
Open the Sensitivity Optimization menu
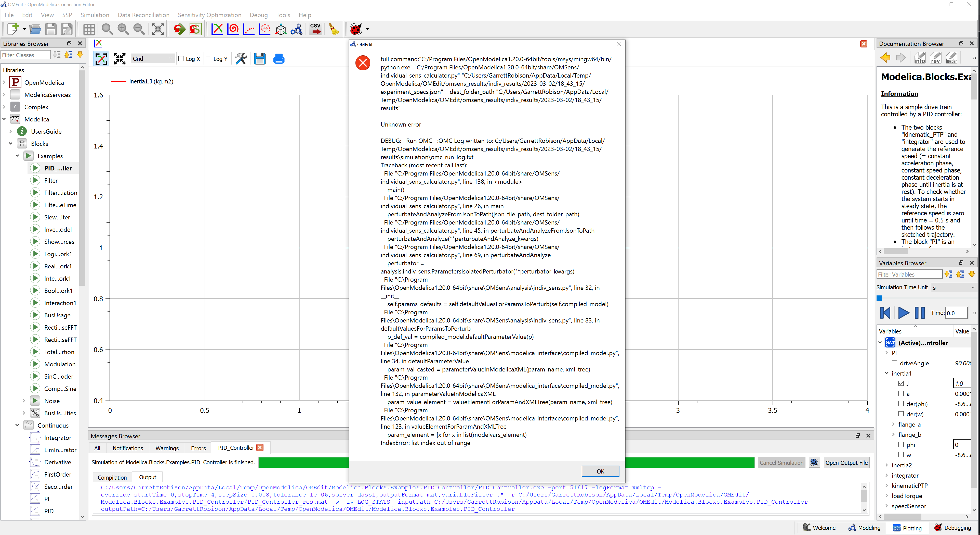tap(209, 15)
